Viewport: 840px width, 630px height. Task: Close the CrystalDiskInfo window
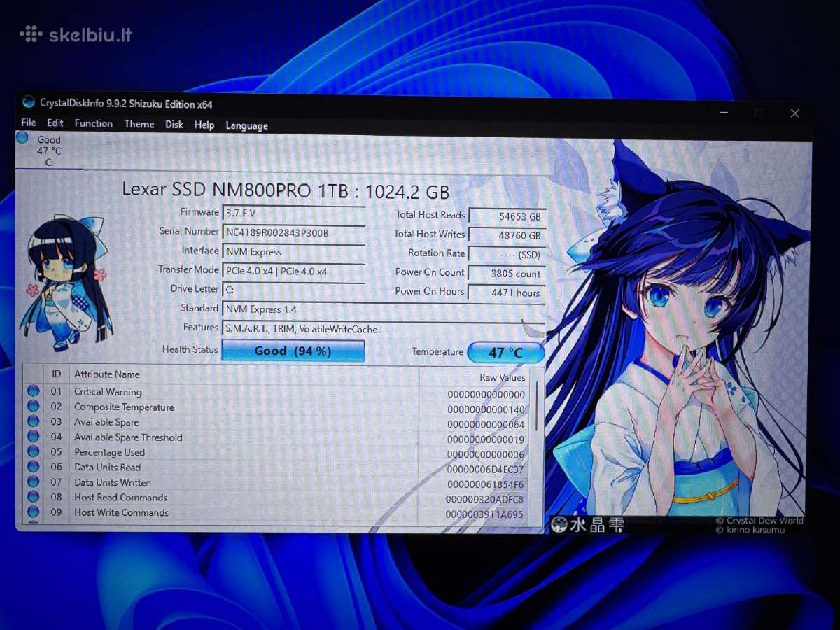tap(794, 113)
